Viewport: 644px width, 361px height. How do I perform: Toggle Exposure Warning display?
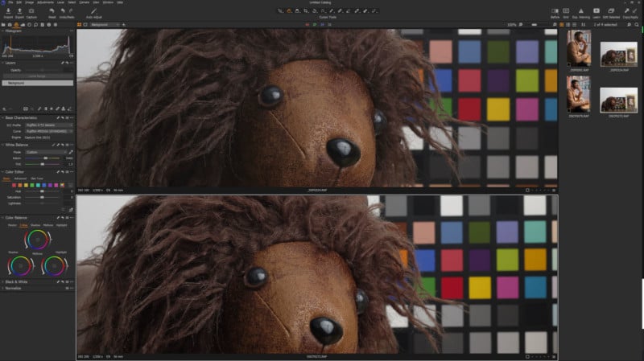click(x=580, y=11)
